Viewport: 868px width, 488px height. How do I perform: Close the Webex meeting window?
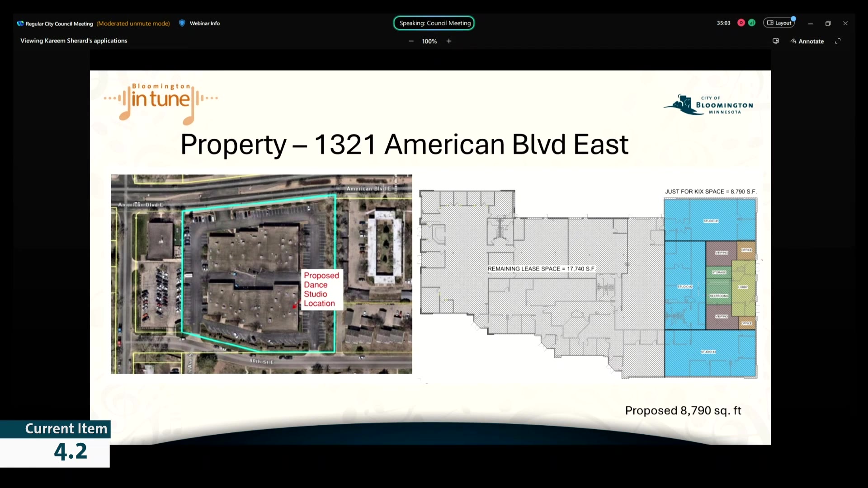point(845,23)
